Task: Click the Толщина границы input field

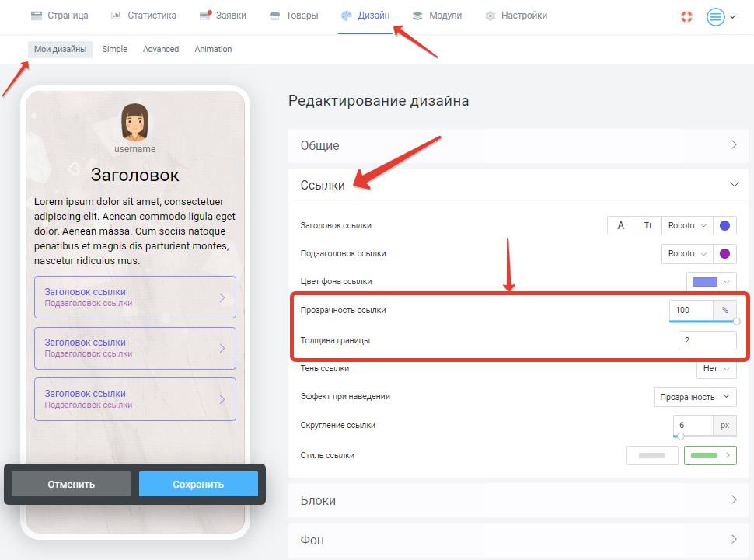Action: [707, 340]
